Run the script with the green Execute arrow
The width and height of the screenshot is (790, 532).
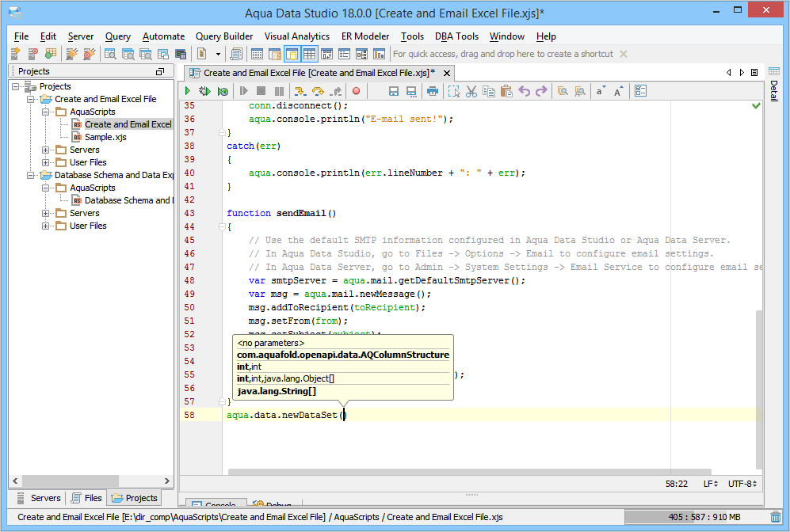tap(188, 91)
